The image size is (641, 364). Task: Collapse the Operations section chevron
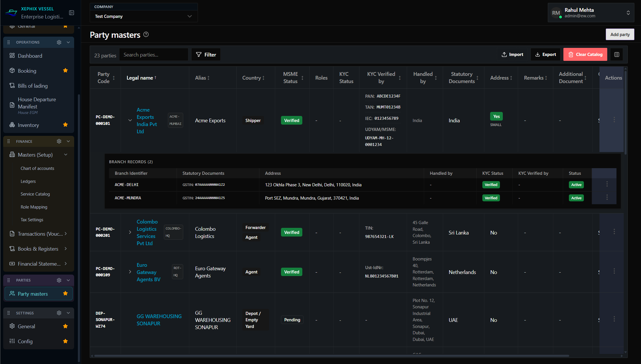tap(68, 42)
